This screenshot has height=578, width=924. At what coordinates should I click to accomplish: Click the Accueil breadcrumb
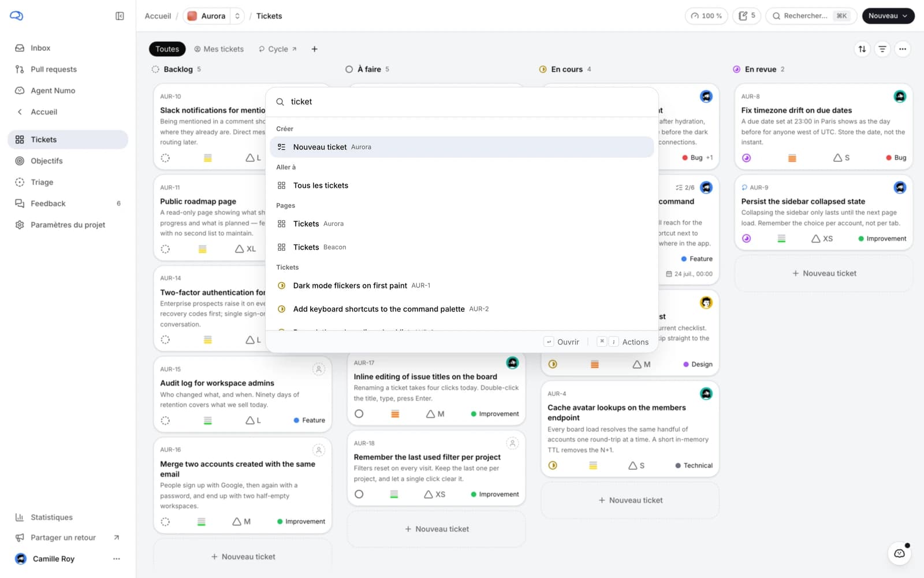tap(158, 16)
